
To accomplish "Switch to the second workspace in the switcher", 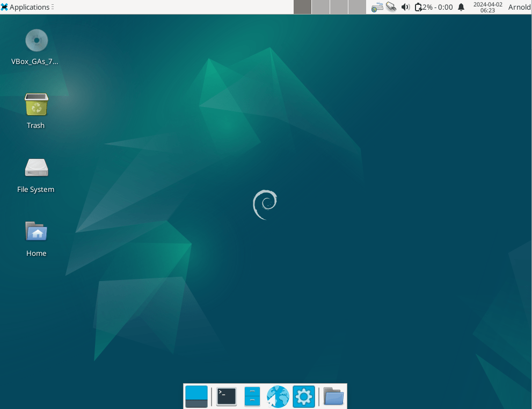I will [320, 7].
